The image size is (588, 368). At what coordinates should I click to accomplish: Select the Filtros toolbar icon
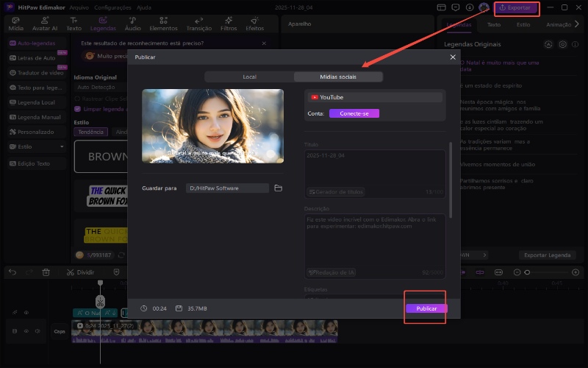pyautogui.click(x=229, y=24)
